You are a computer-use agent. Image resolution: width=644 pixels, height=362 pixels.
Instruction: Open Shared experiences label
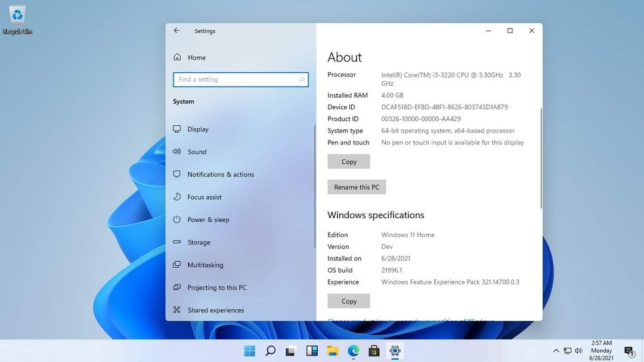[x=216, y=310]
